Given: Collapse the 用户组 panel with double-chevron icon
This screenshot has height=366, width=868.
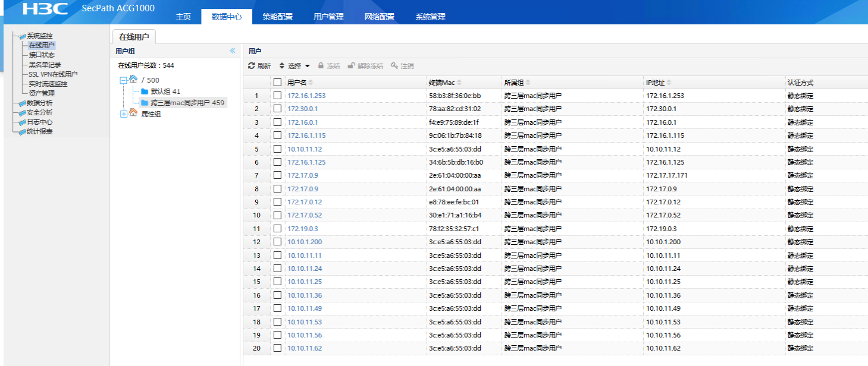Looking at the screenshot, I should tap(233, 51).
